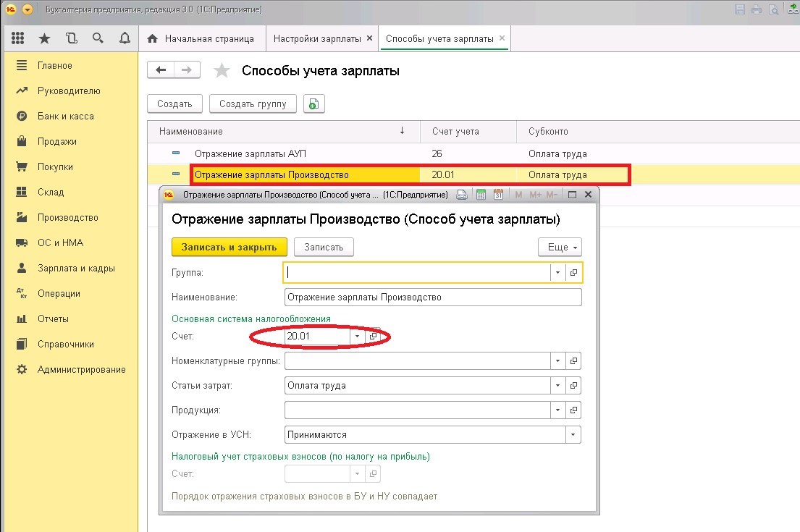Click the M memory button in dialog title bar

518,194
